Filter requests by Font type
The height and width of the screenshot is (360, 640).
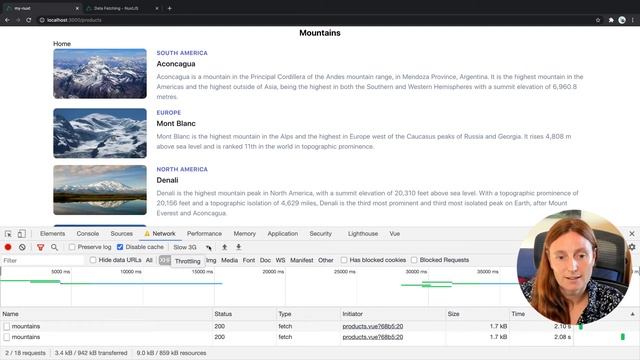pos(249,260)
